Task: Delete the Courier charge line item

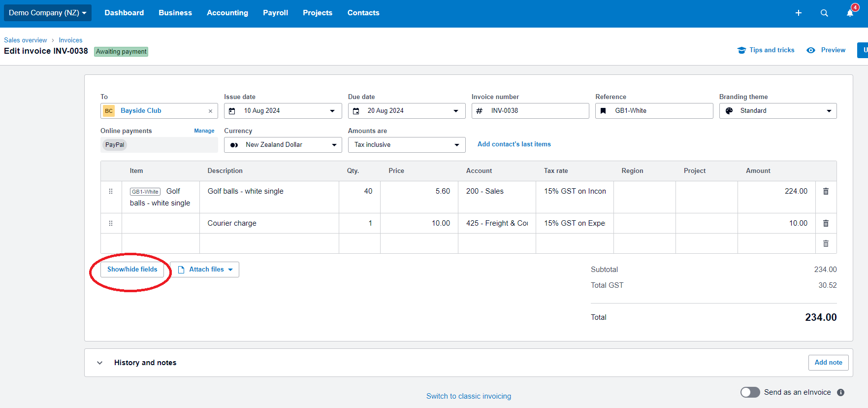Action: click(826, 223)
